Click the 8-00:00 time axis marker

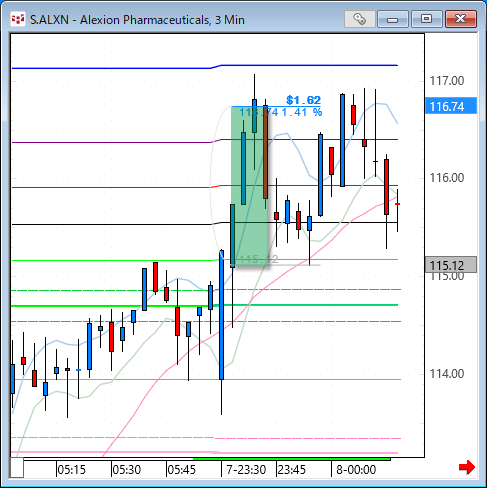(356, 470)
